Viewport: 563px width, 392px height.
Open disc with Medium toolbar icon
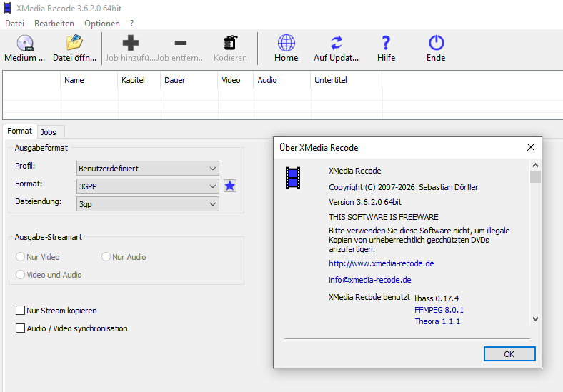tap(25, 43)
